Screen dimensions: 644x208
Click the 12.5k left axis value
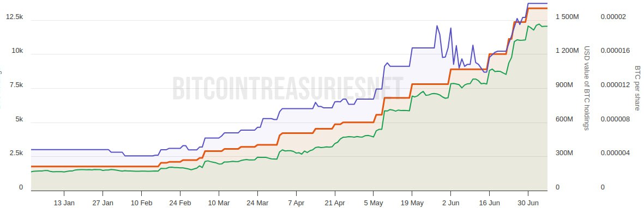tap(14, 17)
